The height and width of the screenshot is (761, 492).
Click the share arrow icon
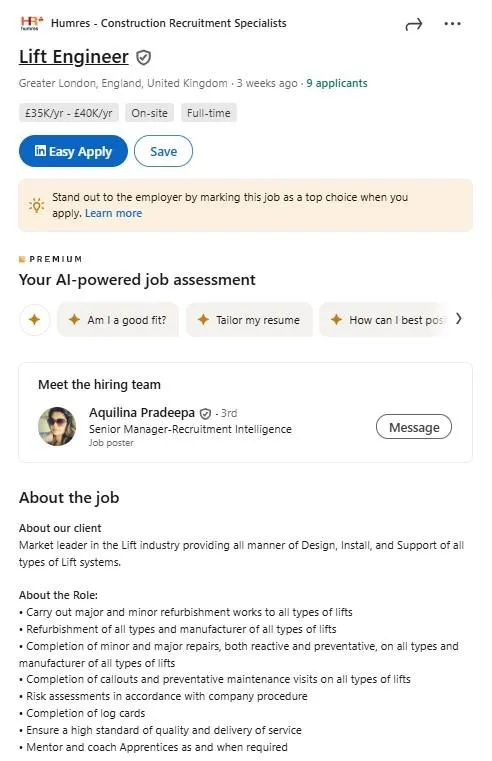413,24
